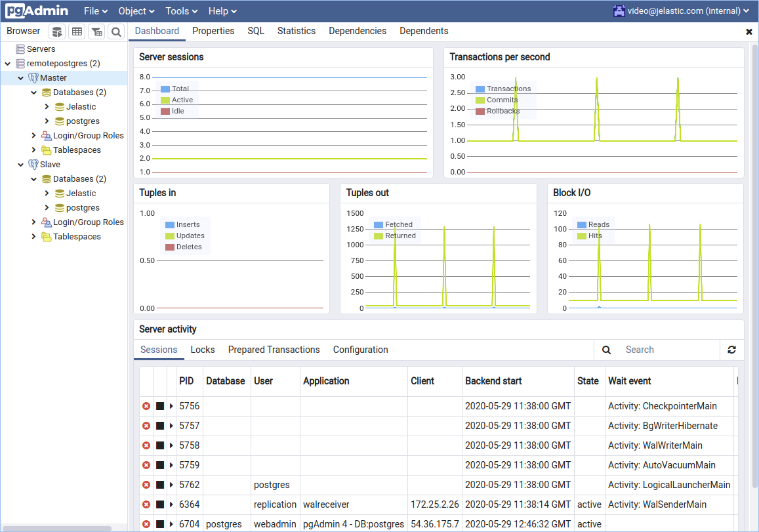Select Slave's Jelastic database item
Viewport: 759px width, 532px height.
tap(81, 193)
